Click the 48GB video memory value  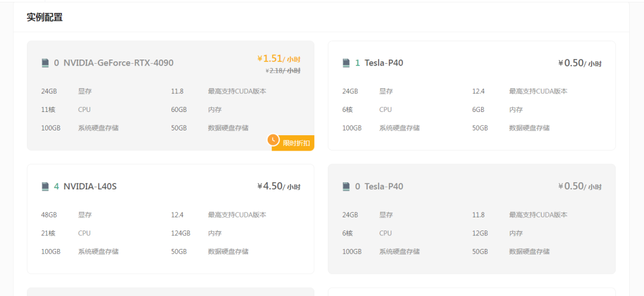[49, 215]
